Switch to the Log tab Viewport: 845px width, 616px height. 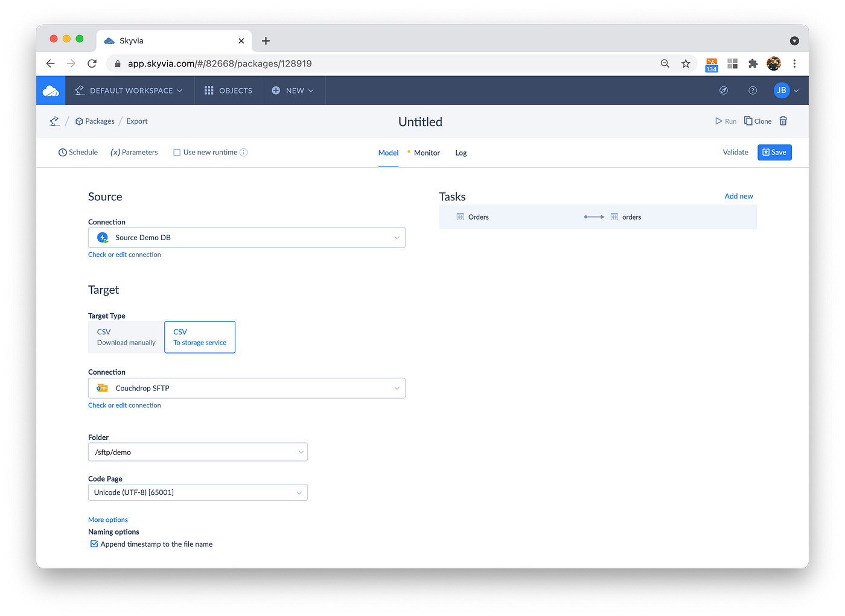461,153
